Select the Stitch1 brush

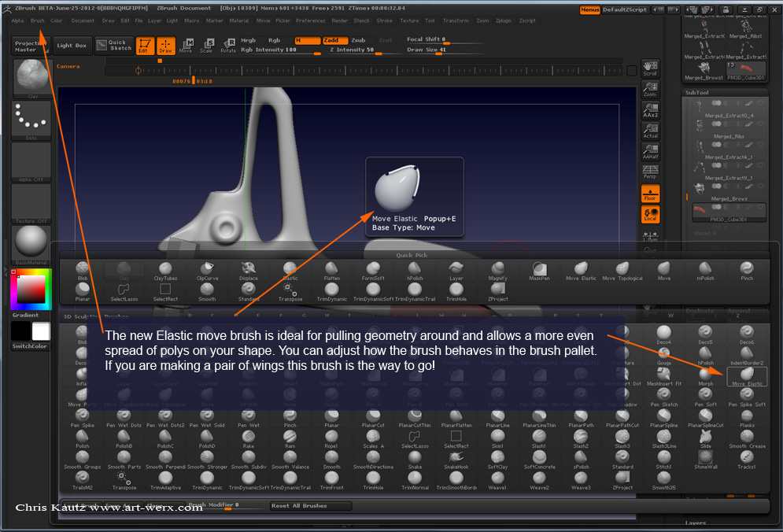663,460
